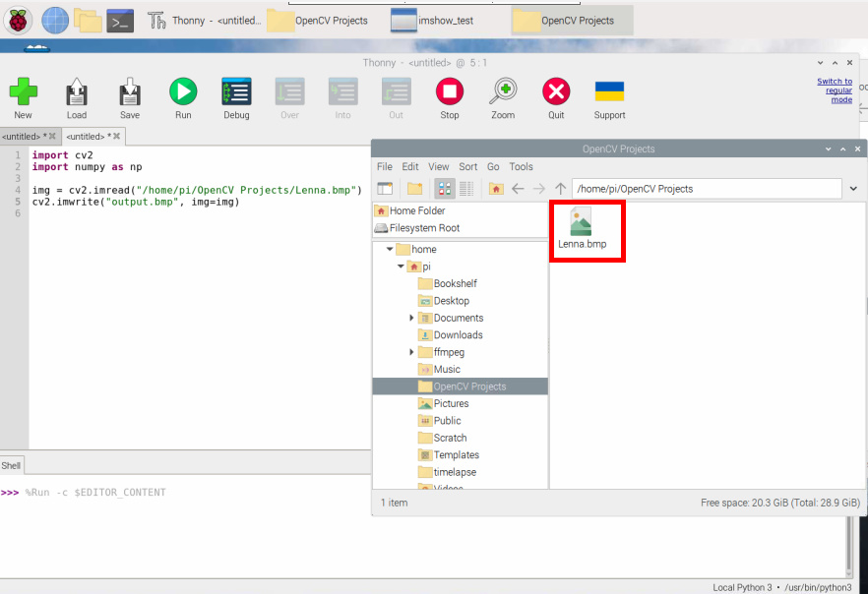The height and width of the screenshot is (594, 868).
Task: Click the Load file icon in Thonny
Action: [x=77, y=91]
